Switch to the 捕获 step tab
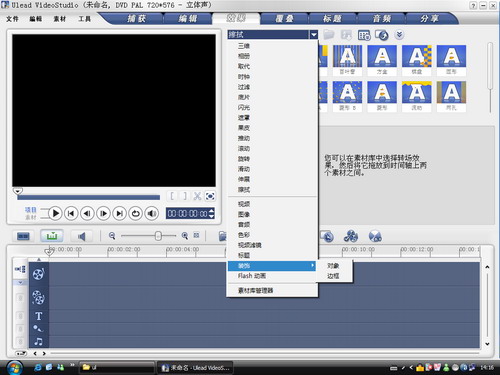Screen dimensions: 500x375 tap(136, 18)
